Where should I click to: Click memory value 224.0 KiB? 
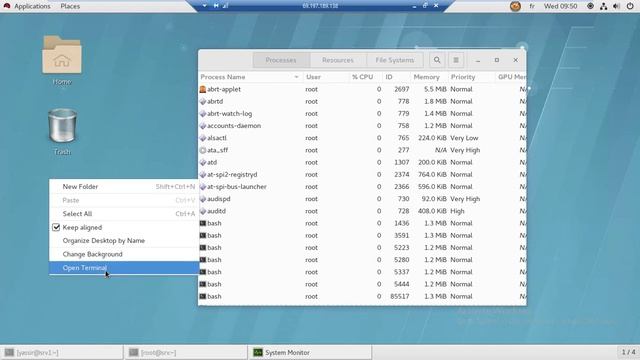[x=432, y=138]
